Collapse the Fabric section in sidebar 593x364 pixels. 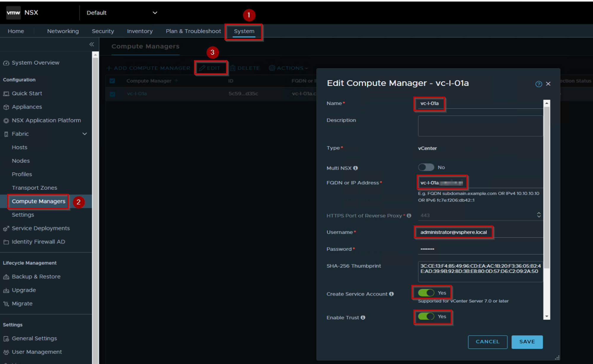pyautogui.click(x=85, y=134)
